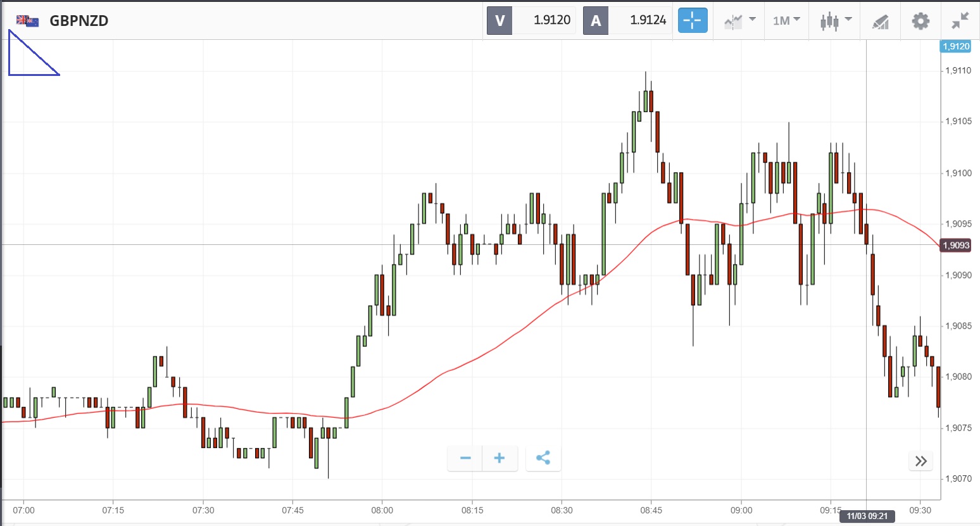Click the 11/03 09:21 time marker

pos(867,516)
